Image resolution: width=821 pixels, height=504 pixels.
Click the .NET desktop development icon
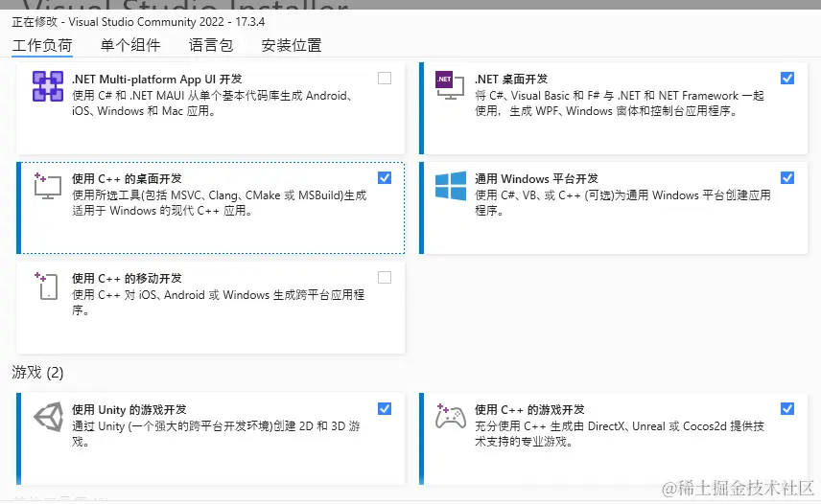(450, 85)
